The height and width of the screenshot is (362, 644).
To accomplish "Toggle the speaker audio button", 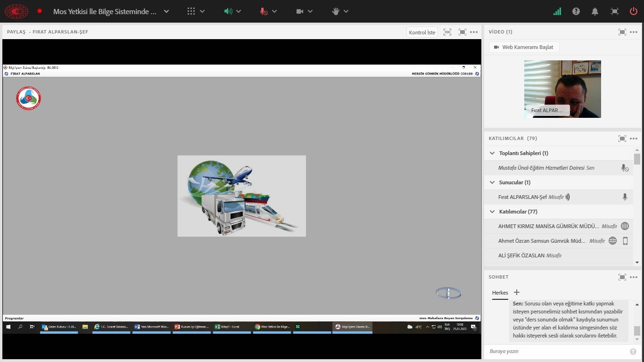I will (229, 11).
